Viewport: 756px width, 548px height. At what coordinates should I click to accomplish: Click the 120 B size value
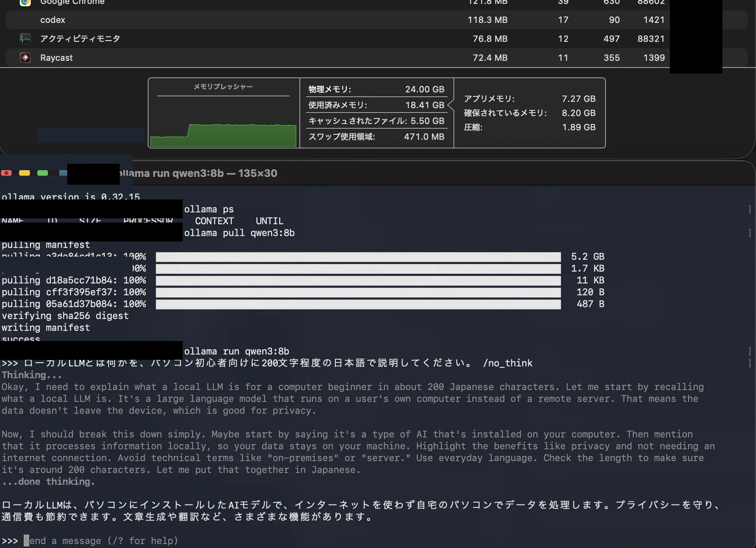click(591, 292)
